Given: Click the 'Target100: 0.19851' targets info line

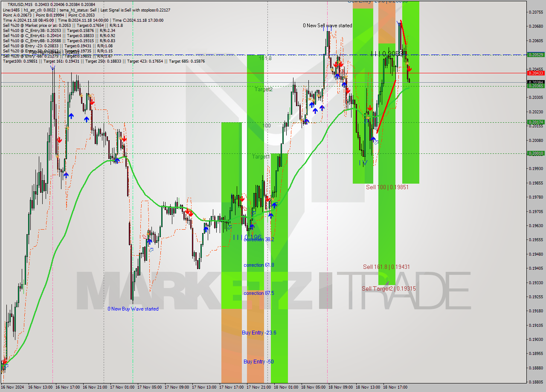Looking at the screenshot, I should point(104,61).
